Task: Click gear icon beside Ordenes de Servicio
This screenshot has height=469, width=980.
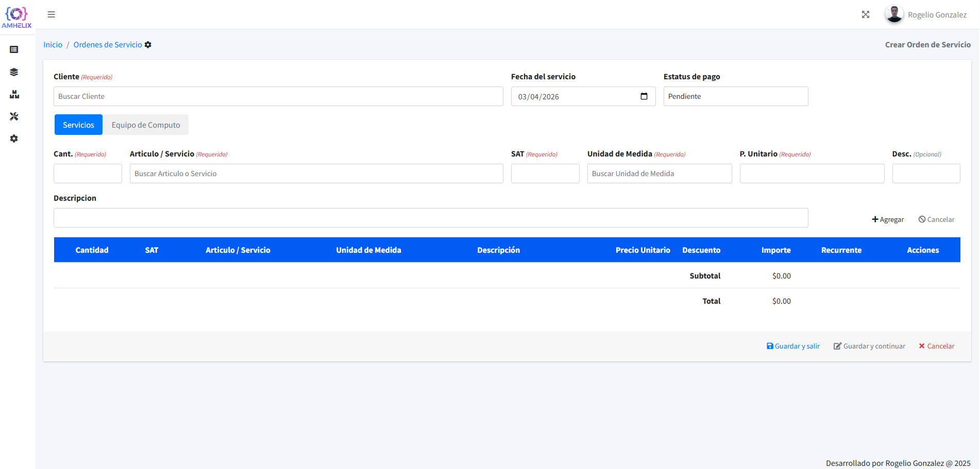Action: (148, 45)
